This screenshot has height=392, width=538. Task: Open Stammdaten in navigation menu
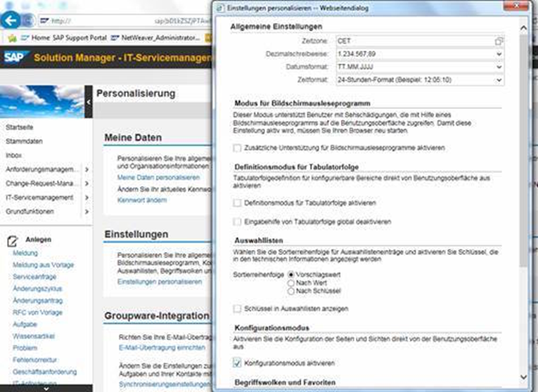25,141
